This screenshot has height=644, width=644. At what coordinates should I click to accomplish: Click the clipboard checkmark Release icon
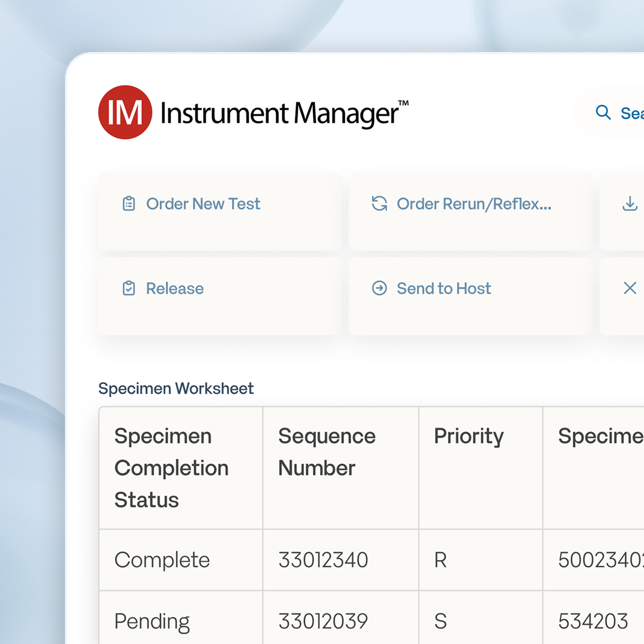pyautogui.click(x=129, y=289)
